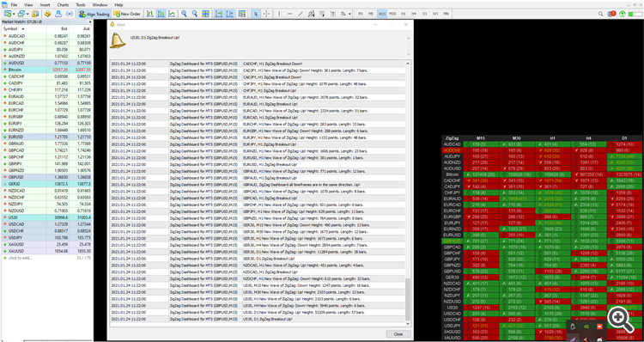Select the M1 timeframe
This screenshot has height=342, width=644.
pos(361,14)
